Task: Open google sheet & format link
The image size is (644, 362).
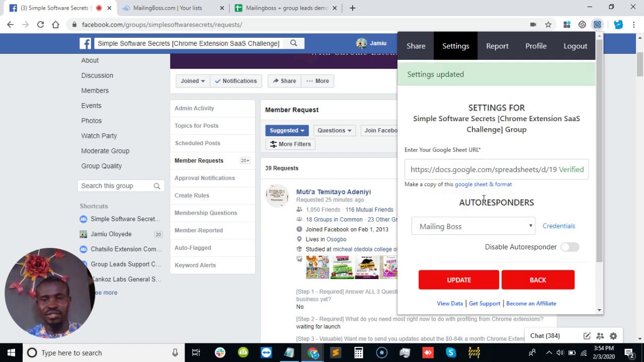Action: tap(483, 184)
